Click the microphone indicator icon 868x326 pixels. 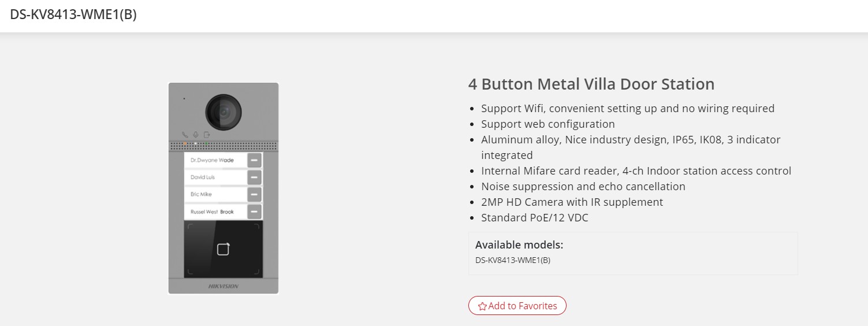point(196,135)
